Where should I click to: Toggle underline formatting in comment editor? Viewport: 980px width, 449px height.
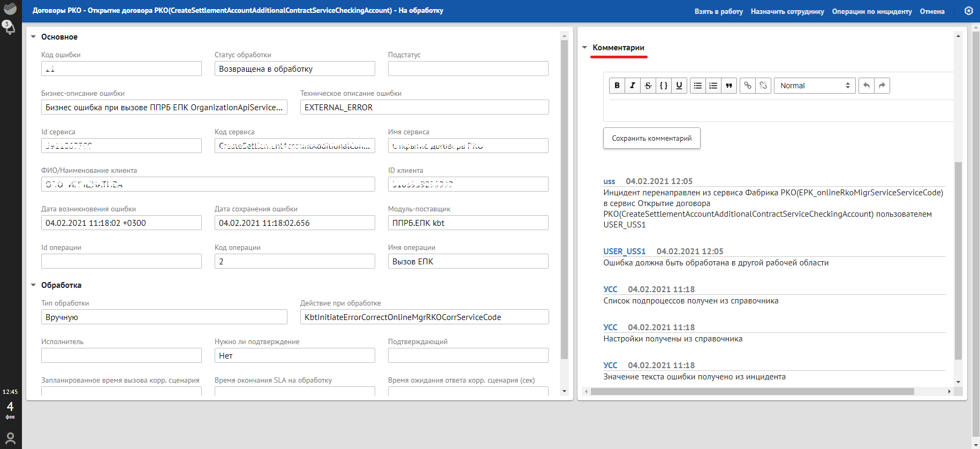click(x=679, y=86)
